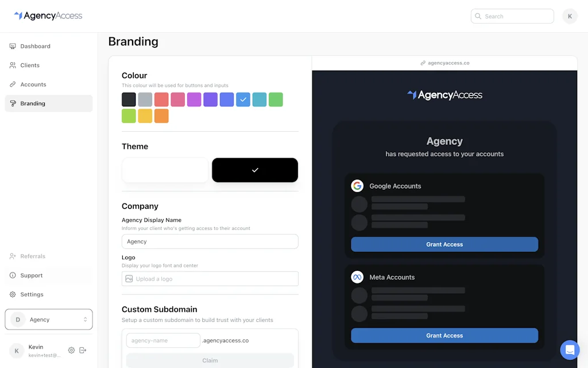Click the Meta Accounts icon in preview

[x=357, y=277]
